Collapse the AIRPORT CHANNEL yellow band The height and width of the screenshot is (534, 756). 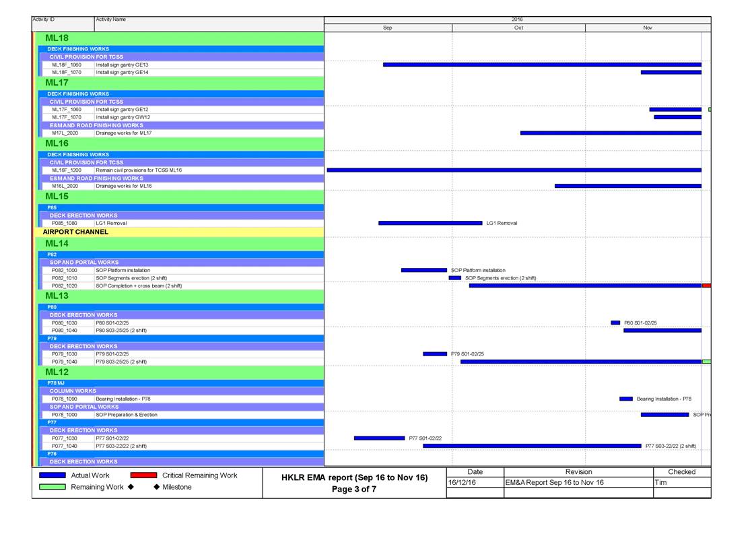75,232
